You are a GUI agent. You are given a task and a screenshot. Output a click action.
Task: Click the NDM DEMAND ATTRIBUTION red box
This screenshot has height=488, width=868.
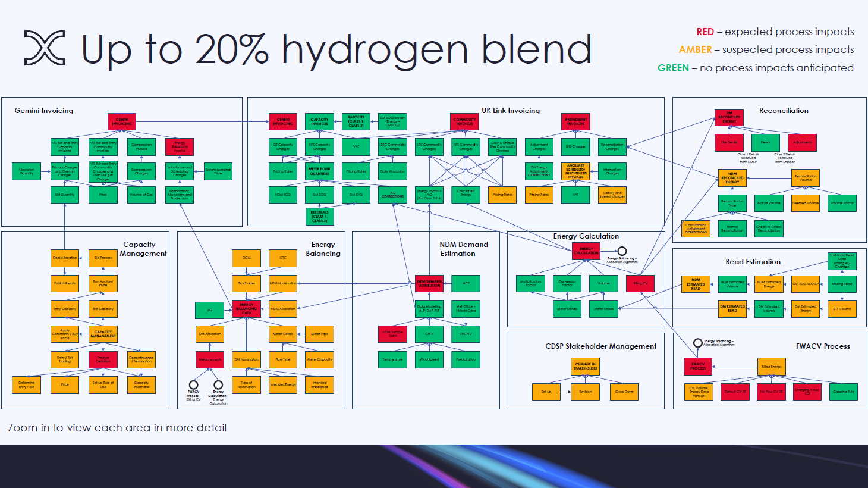coord(429,283)
